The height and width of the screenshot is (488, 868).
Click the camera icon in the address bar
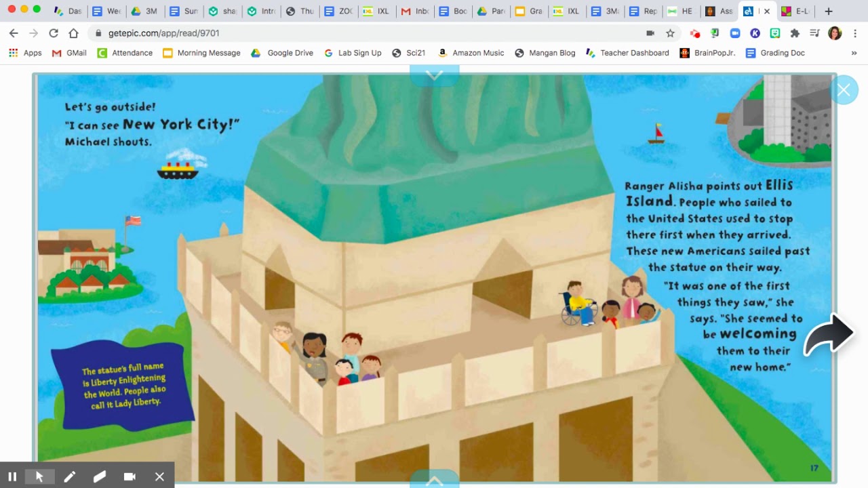coord(650,33)
